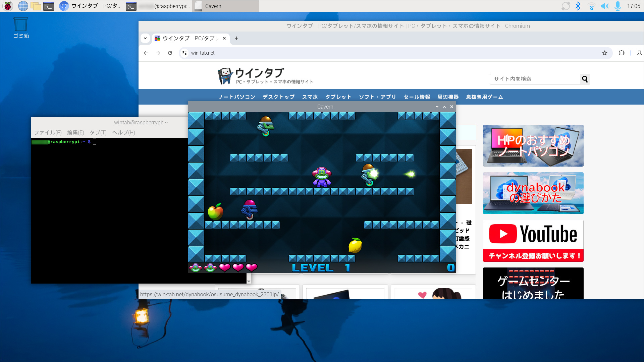Open the 編集(E) menu in the terminal
The width and height of the screenshot is (644, 362).
[x=75, y=132]
